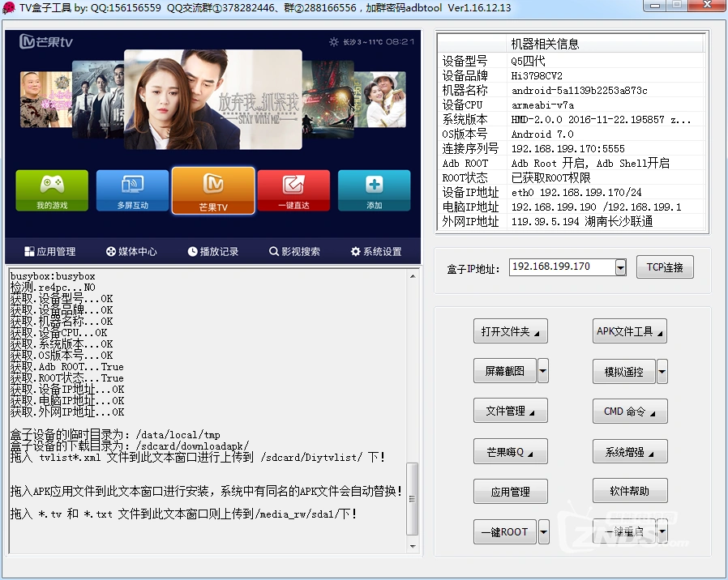728x580 pixels.
Task: Open the 文件管理 menu button
Action: point(510,412)
